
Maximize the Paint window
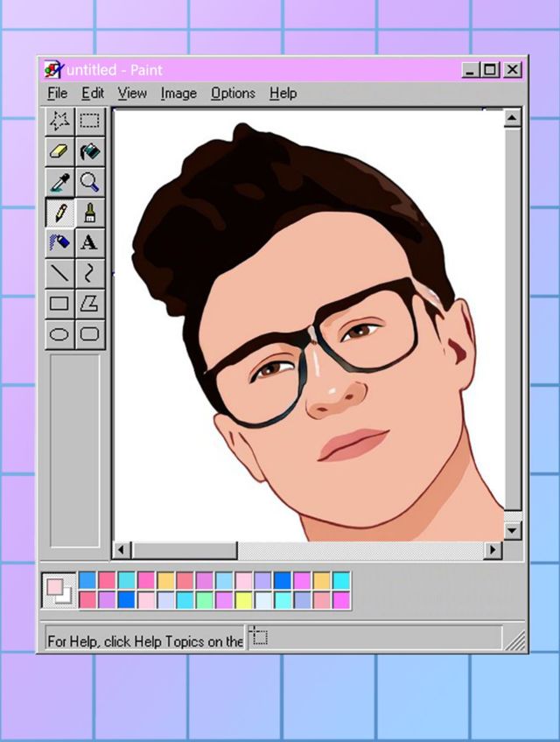pyautogui.click(x=491, y=70)
